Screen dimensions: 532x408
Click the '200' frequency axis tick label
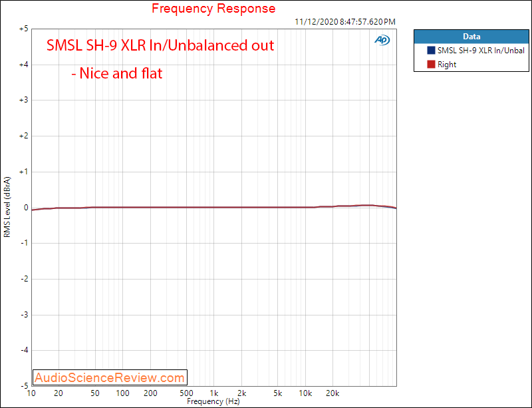pyautogui.click(x=150, y=393)
